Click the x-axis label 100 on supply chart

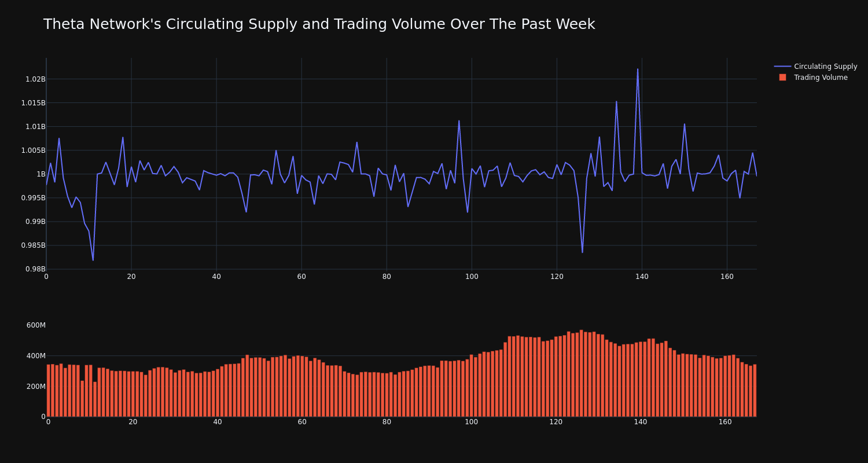[x=472, y=277]
